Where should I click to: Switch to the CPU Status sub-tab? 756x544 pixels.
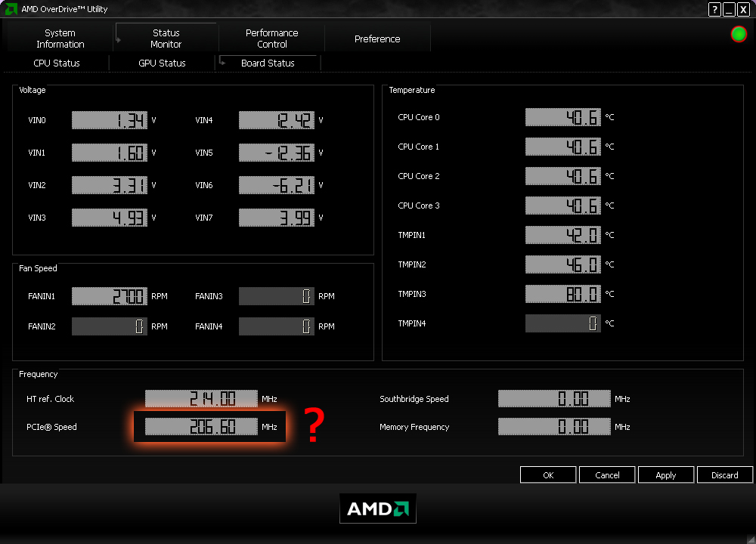57,63
